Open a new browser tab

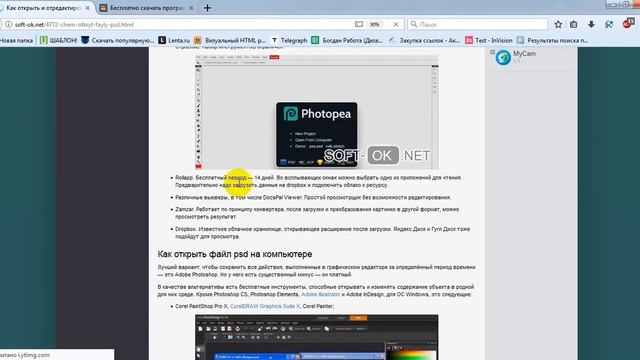[207, 8]
